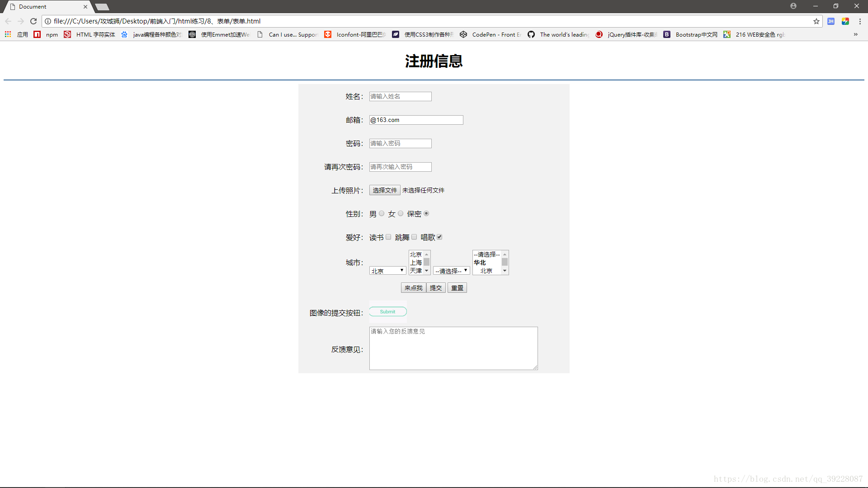Viewport: 868px width, 488px height.
Task: Open a new tab
Action: pyautogui.click(x=102, y=7)
